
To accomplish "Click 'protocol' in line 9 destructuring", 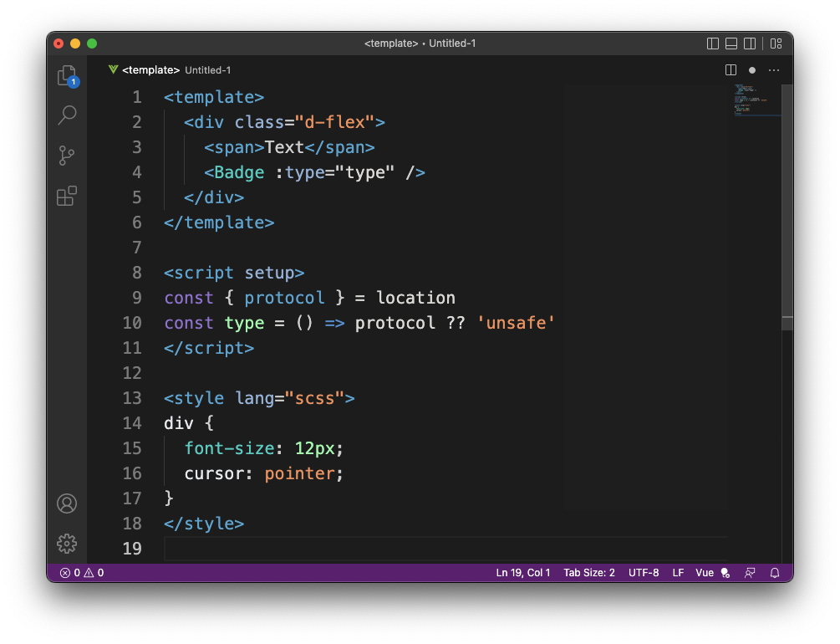I will [x=284, y=298].
